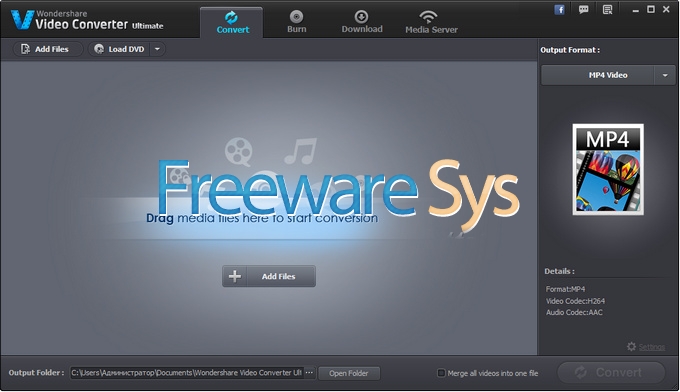This screenshot has width=680, height=392.
Task: Maximize the Video Converter window
Action: click(651, 10)
